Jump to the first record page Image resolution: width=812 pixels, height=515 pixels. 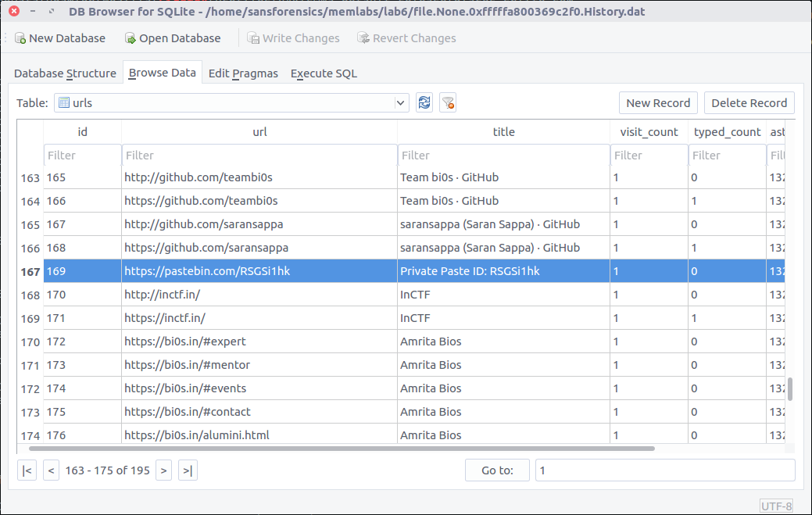[27, 470]
